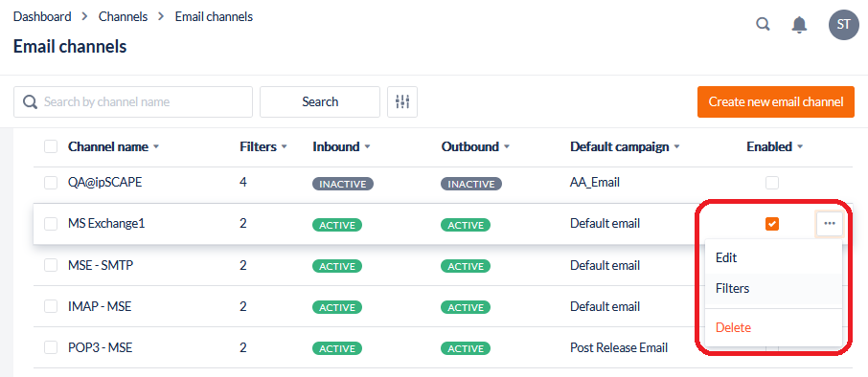Sort by the Enabled column arrow
Screen dimensions: 868x377
799,147
